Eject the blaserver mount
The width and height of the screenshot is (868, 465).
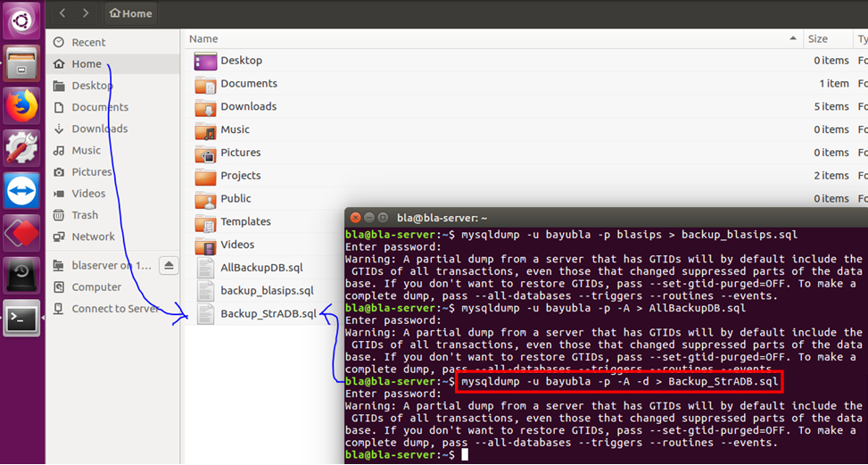click(169, 266)
